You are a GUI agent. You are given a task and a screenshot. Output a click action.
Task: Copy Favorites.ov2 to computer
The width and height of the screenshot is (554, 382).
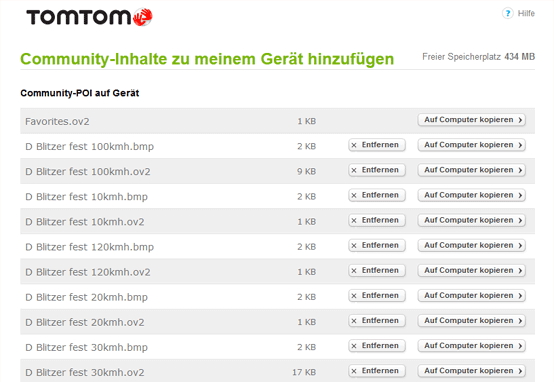point(472,120)
